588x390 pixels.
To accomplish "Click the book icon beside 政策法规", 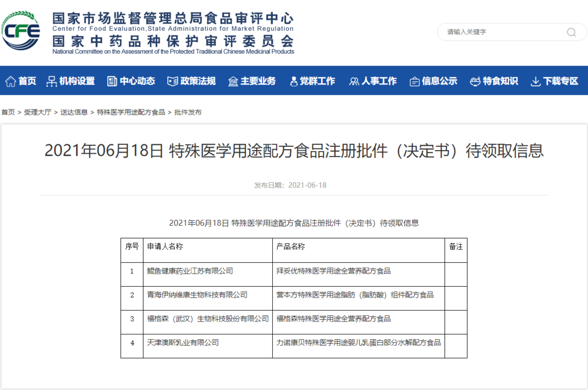I will pyautogui.click(x=173, y=81).
